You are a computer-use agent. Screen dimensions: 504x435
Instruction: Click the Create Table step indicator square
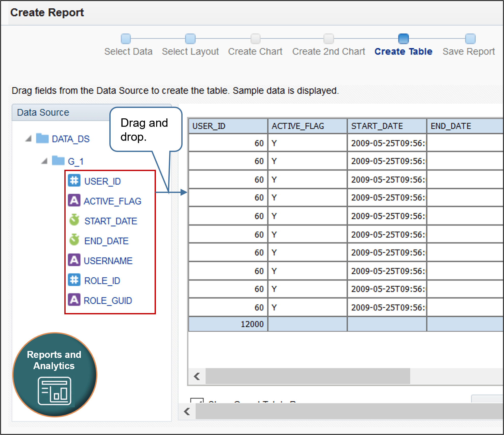point(403,39)
